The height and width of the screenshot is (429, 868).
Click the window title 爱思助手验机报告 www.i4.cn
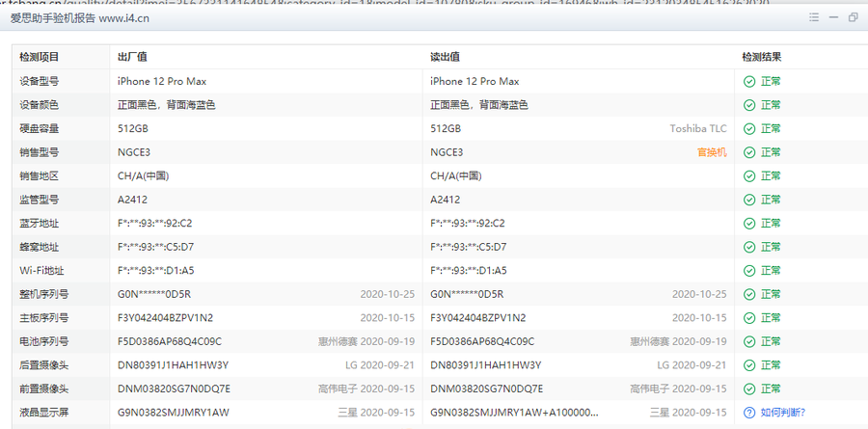click(80, 18)
